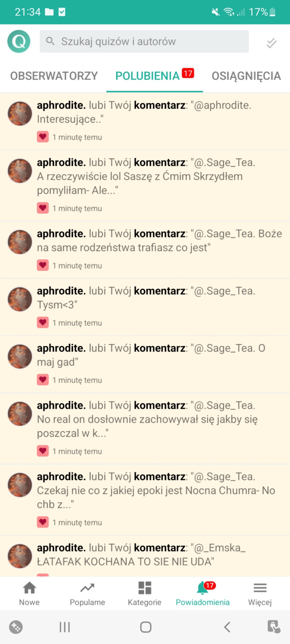Image resolution: width=290 pixels, height=644 pixels.
Task: Switch to the OBSERWATORZY tab
Action: click(x=54, y=76)
